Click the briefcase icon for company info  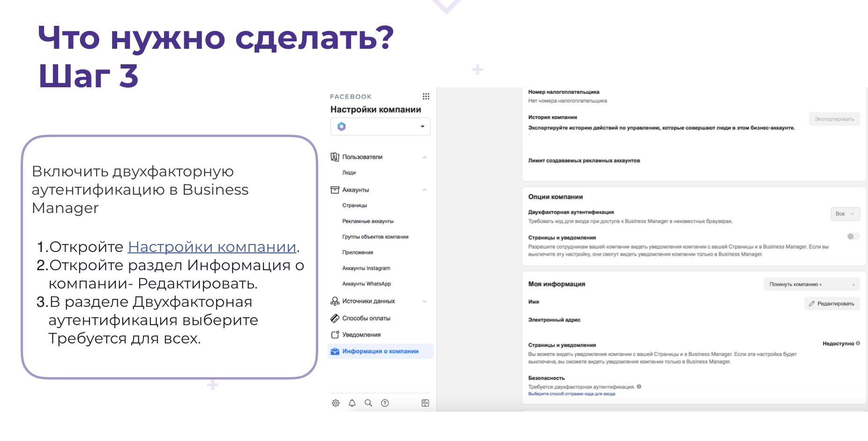[335, 351]
